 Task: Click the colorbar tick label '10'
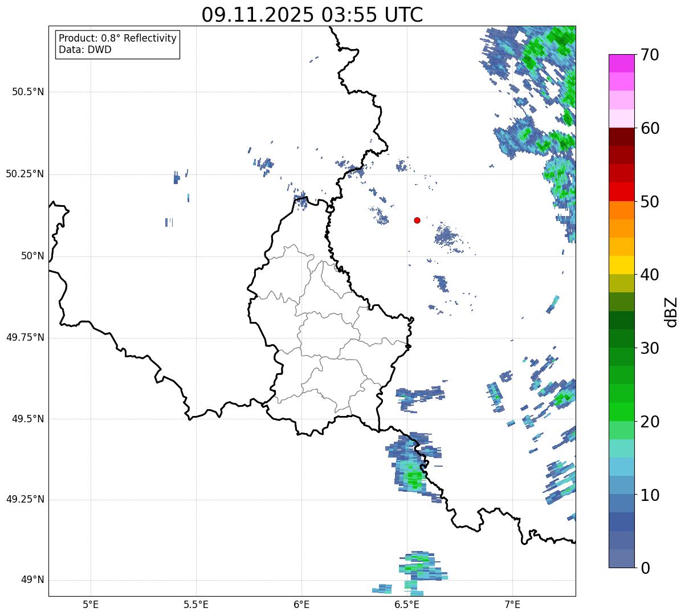pos(649,495)
